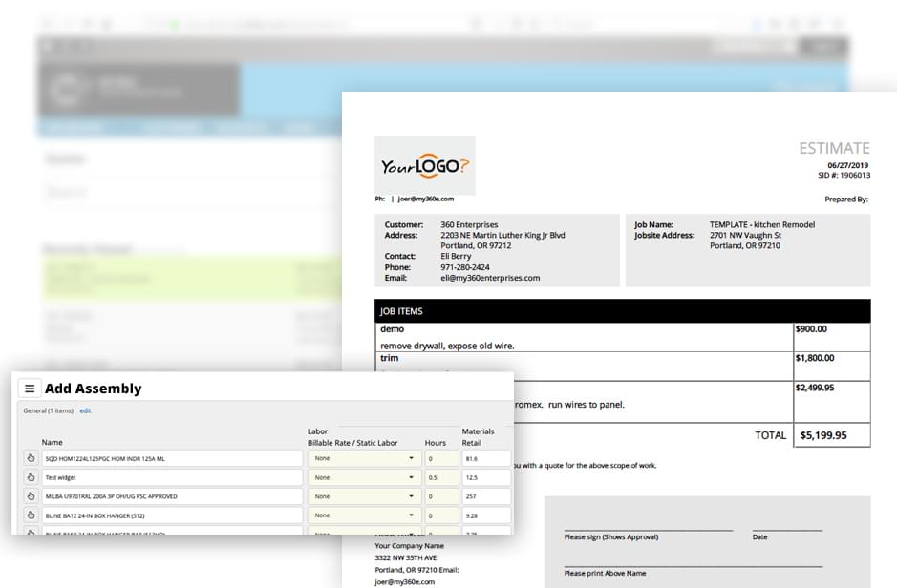The height and width of the screenshot is (588, 897).
Task: Click Hours field for SQD HOM1224L125PGC row
Action: [x=441, y=458]
